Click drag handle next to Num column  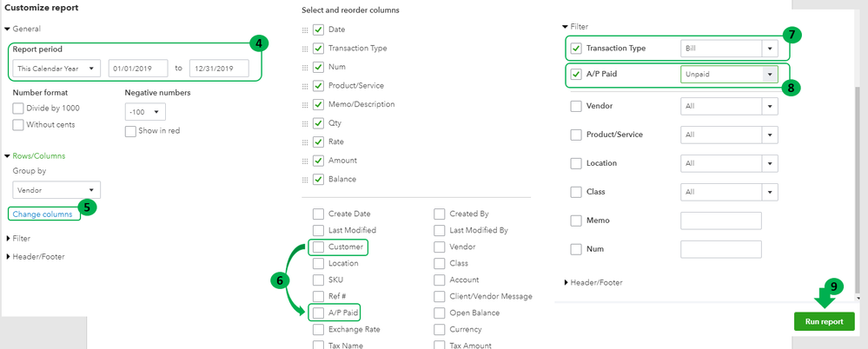coord(305,67)
